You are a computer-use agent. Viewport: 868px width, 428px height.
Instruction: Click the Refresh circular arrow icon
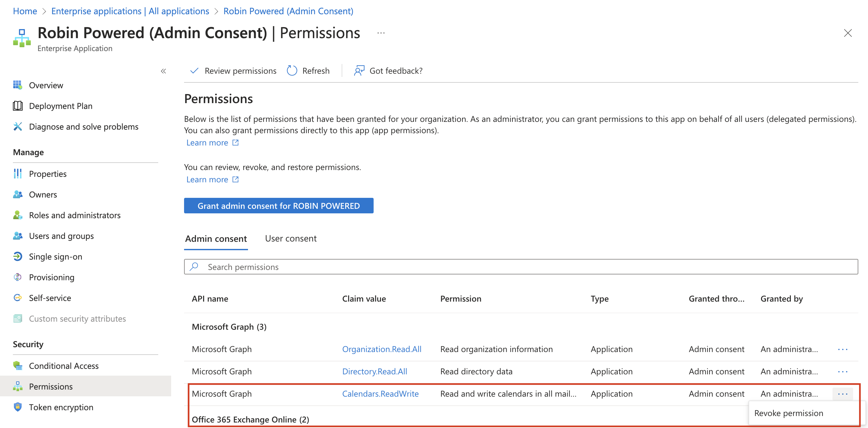click(x=292, y=70)
